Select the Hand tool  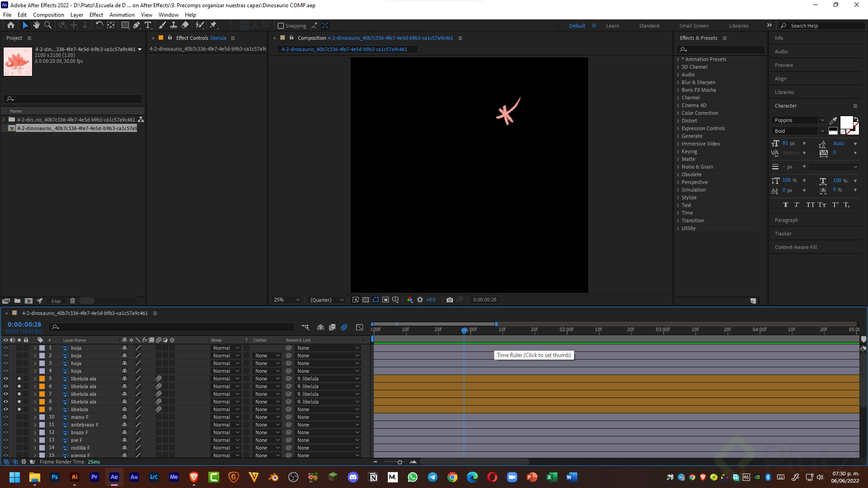point(37,25)
